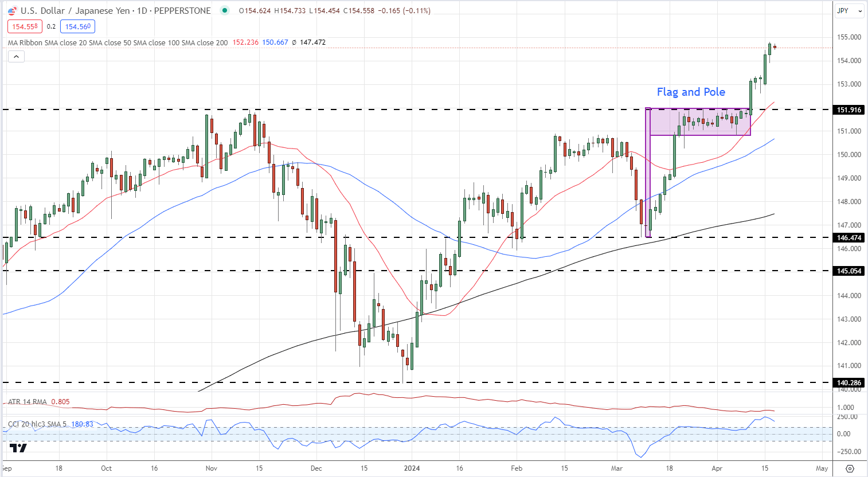Click the SMA 200 value 147.472

(312, 42)
